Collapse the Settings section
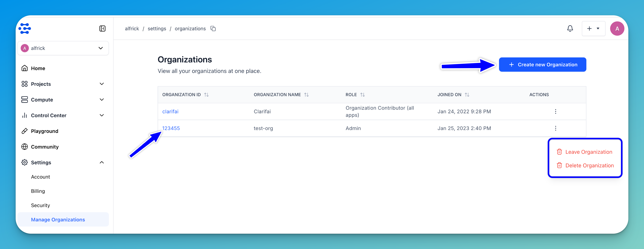 point(102,162)
